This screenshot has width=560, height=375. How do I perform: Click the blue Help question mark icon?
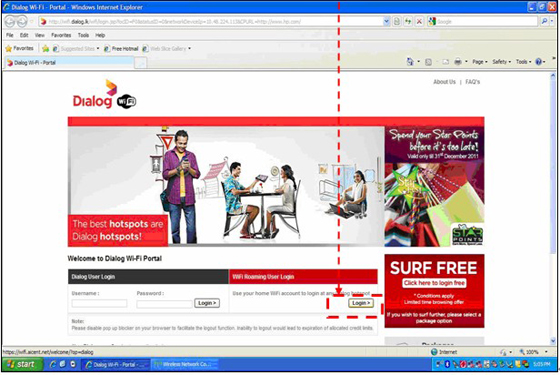pos(538,62)
